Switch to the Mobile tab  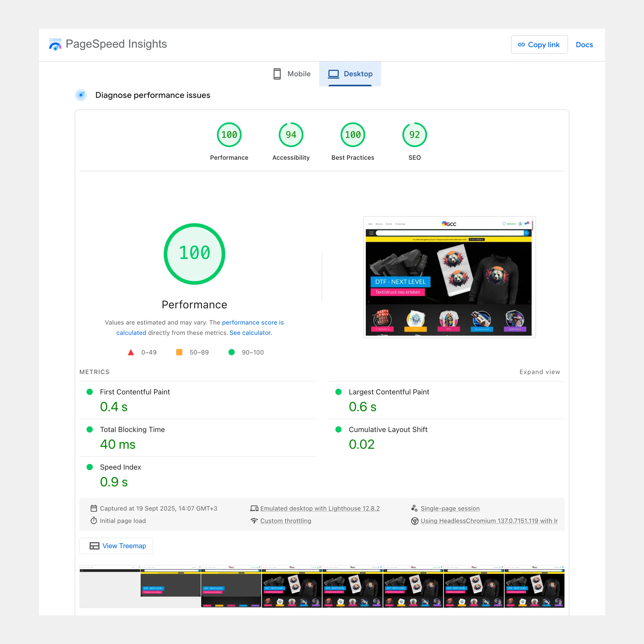tap(292, 74)
